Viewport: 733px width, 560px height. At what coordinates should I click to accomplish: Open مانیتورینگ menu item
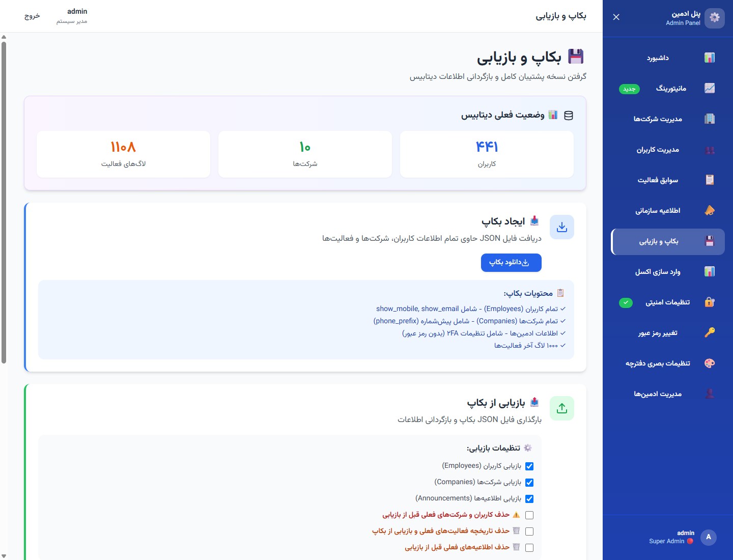click(668, 89)
